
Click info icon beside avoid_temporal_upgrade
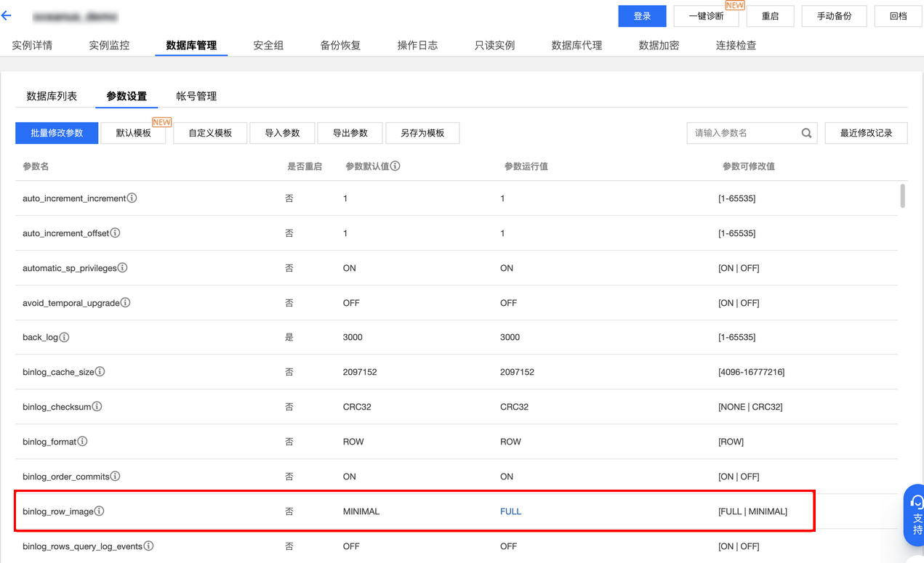click(125, 303)
